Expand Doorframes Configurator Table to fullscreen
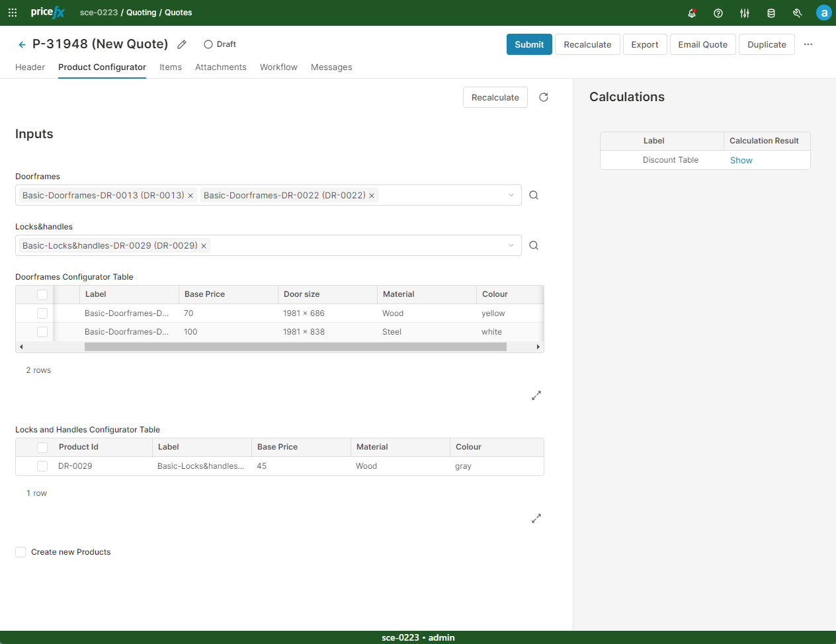Screen dimensions: 836x644 point(536,395)
